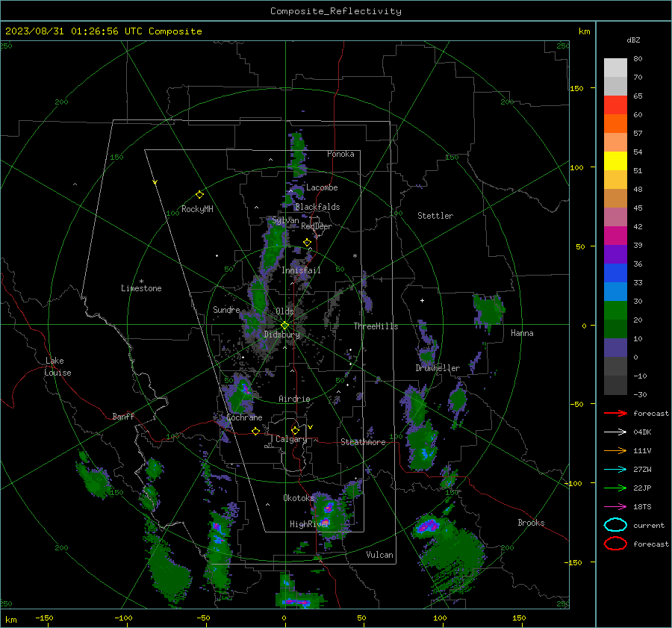Viewport: 672px width, 628px height.
Task: Click the cyan current ellipse icon
Action: click(615, 525)
